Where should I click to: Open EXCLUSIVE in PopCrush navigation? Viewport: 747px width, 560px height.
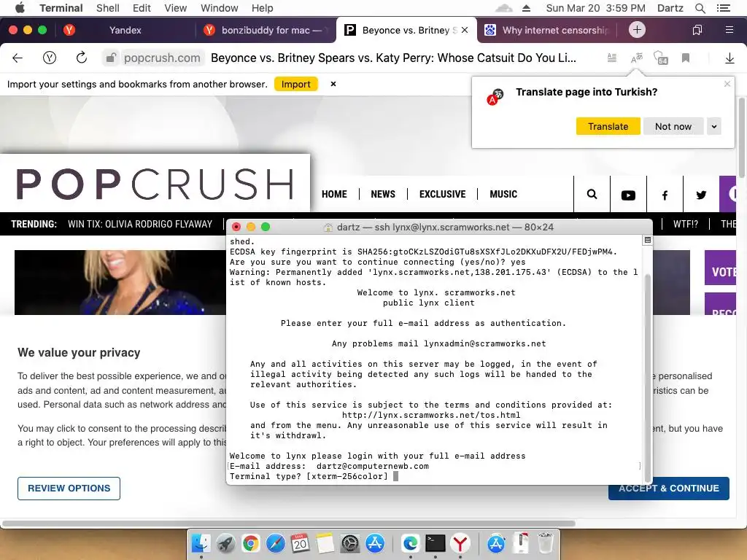(443, 194)
